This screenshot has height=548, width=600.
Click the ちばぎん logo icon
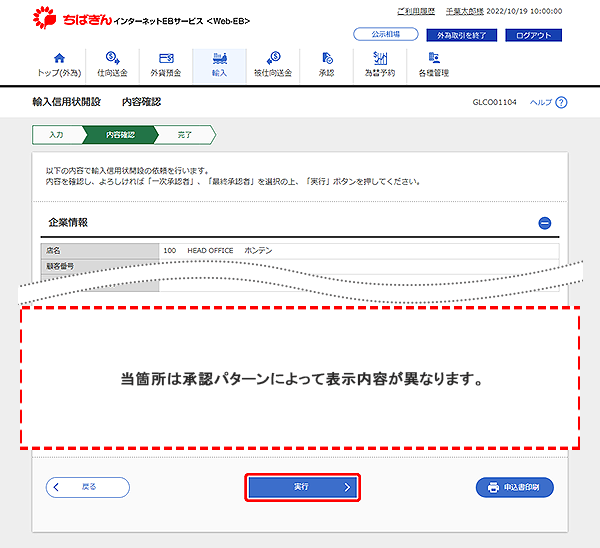44,18
